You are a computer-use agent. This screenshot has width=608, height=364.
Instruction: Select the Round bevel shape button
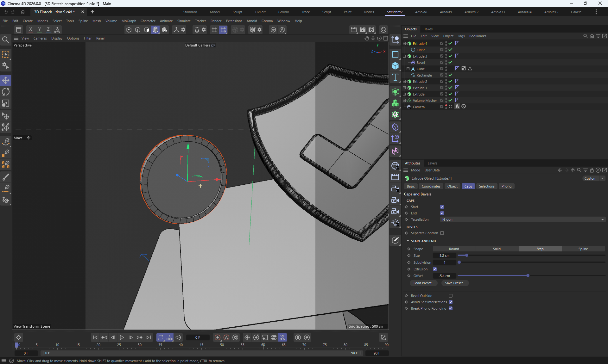(454, 249)
